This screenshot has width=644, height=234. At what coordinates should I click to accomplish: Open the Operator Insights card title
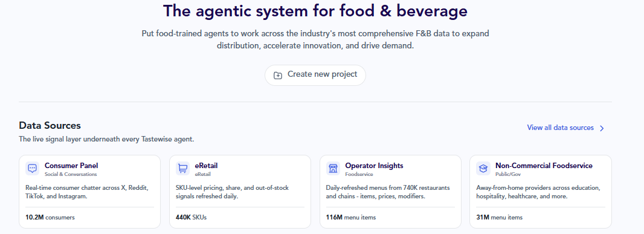[374, 166]
